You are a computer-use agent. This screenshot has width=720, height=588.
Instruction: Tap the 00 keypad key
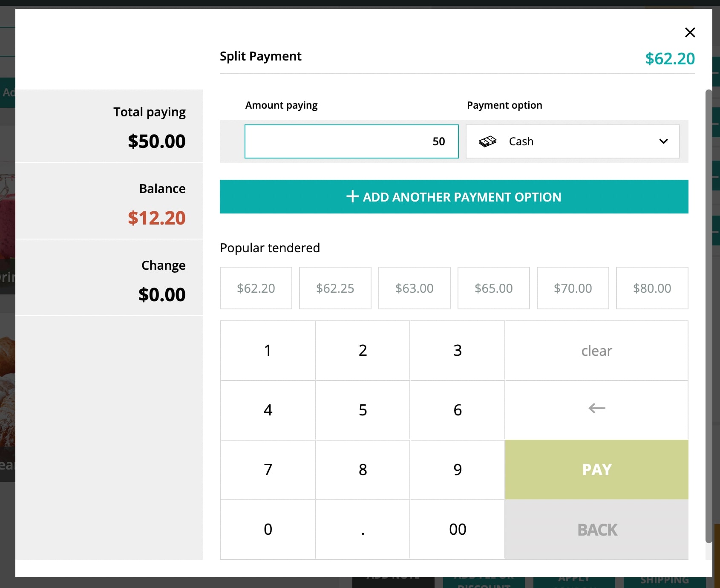pyautogui.click(x=458, y=529)
